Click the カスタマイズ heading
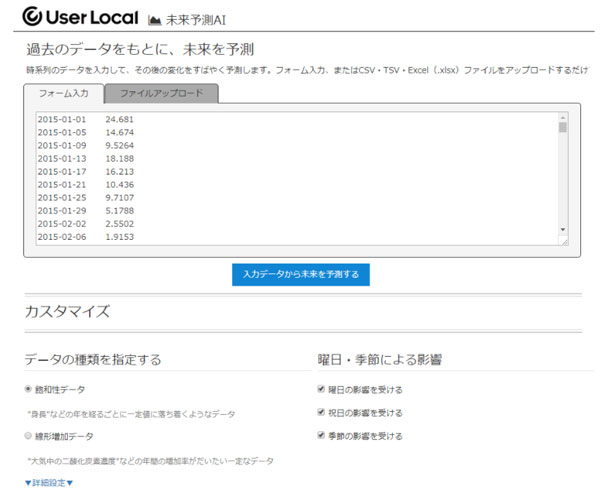The height and width of the screenshot is (494, 600). point(67,311)
